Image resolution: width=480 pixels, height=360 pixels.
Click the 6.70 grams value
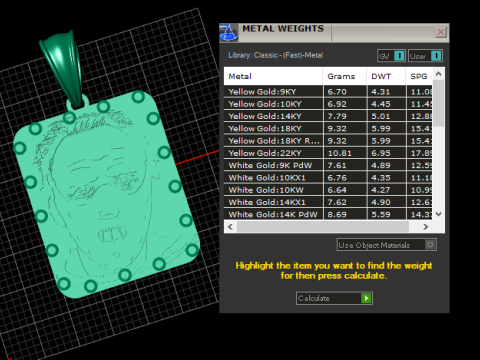[x=337, y=92]
